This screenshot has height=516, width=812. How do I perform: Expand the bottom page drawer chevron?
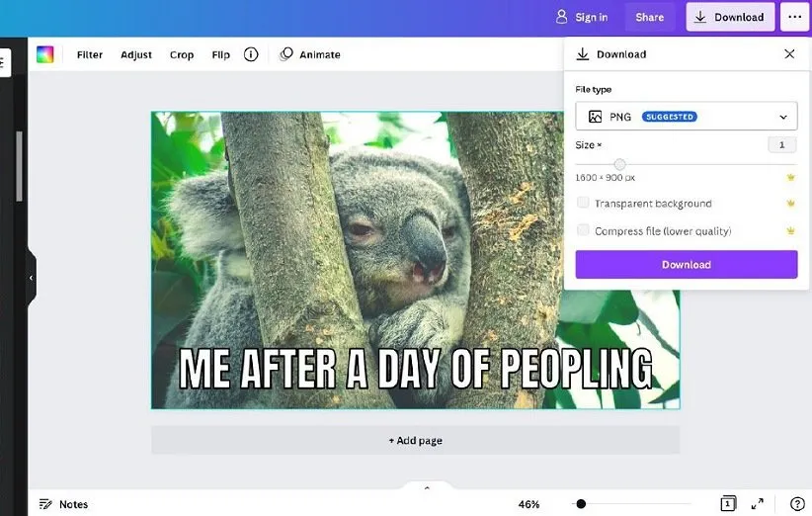[427, 487]
